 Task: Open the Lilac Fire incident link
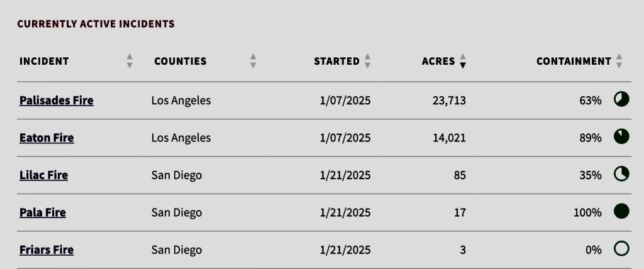(x=43, y=175)
